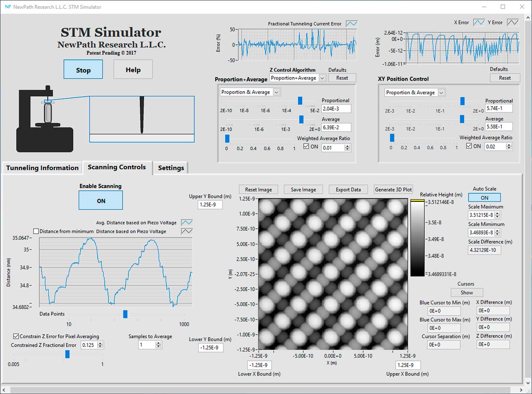Click the Y Error plot legend icon
This screenshot has height=394, width=532.
(x=512, y=23)
